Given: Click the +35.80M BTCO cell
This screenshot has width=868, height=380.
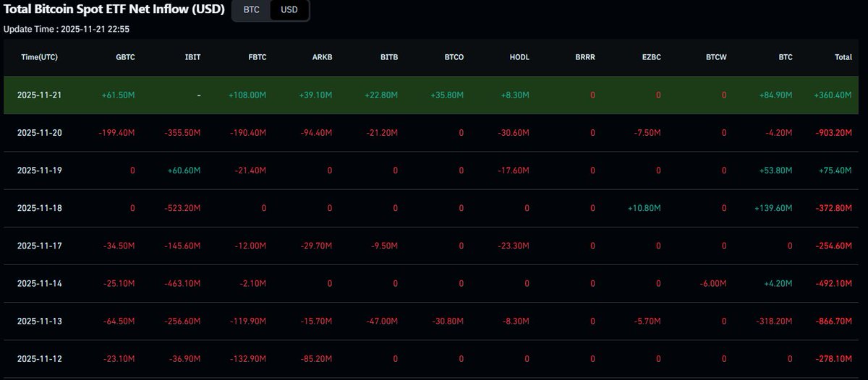Looking at the screenshot, I should (x=447, y=95).
